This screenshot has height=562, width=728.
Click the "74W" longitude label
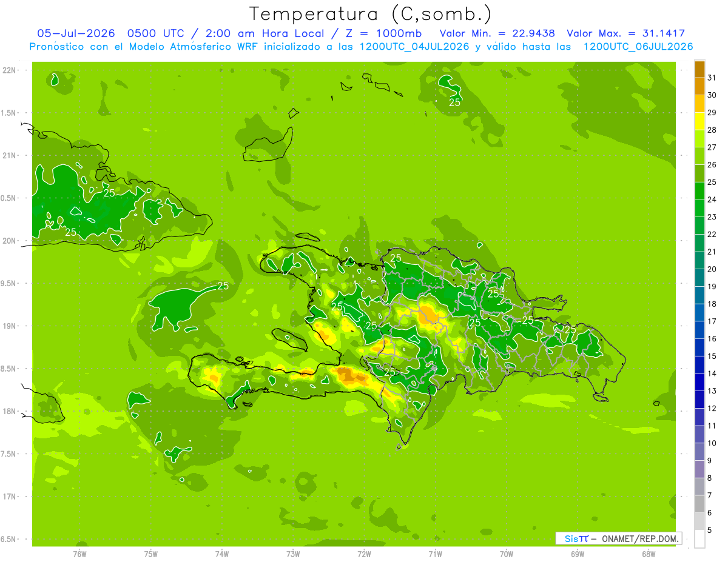pyautogui.click(x=222, y=554)
